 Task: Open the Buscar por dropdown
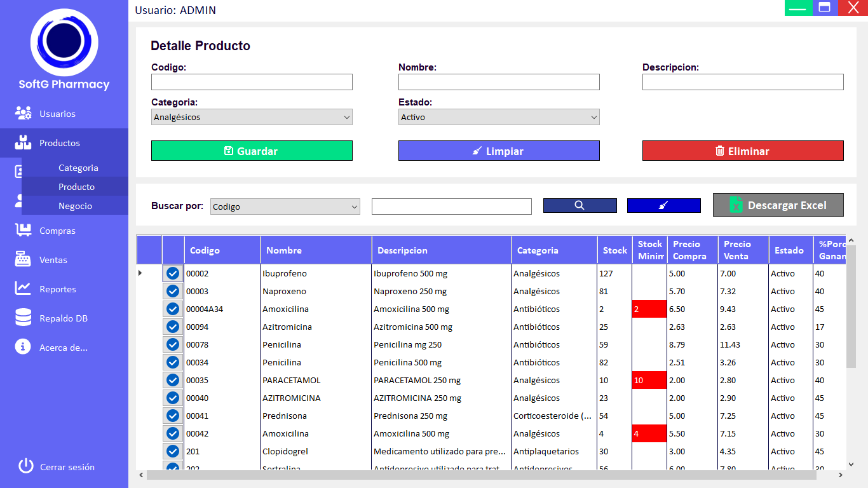[285, 207]
